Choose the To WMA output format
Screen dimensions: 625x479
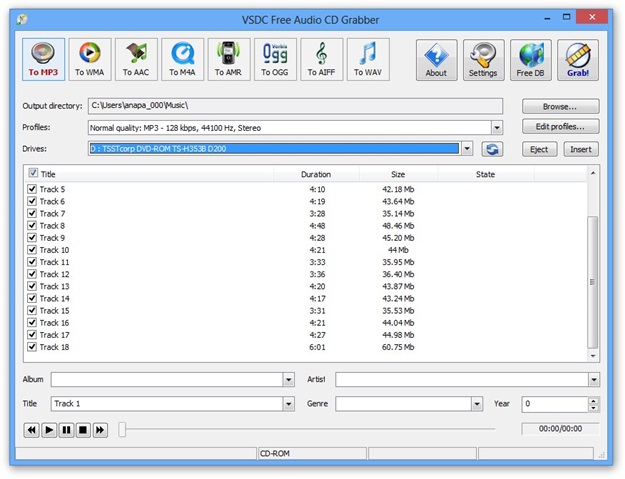90,59
